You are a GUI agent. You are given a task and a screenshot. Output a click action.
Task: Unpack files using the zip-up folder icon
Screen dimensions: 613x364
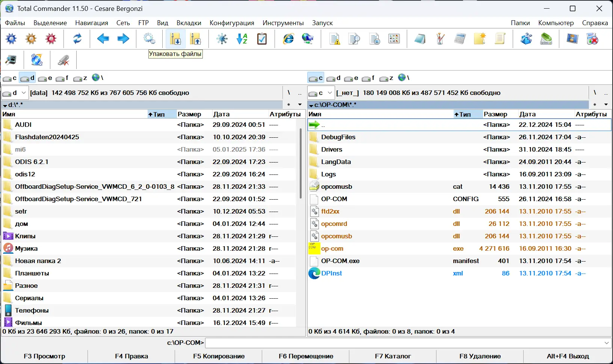tap(196, 39)
